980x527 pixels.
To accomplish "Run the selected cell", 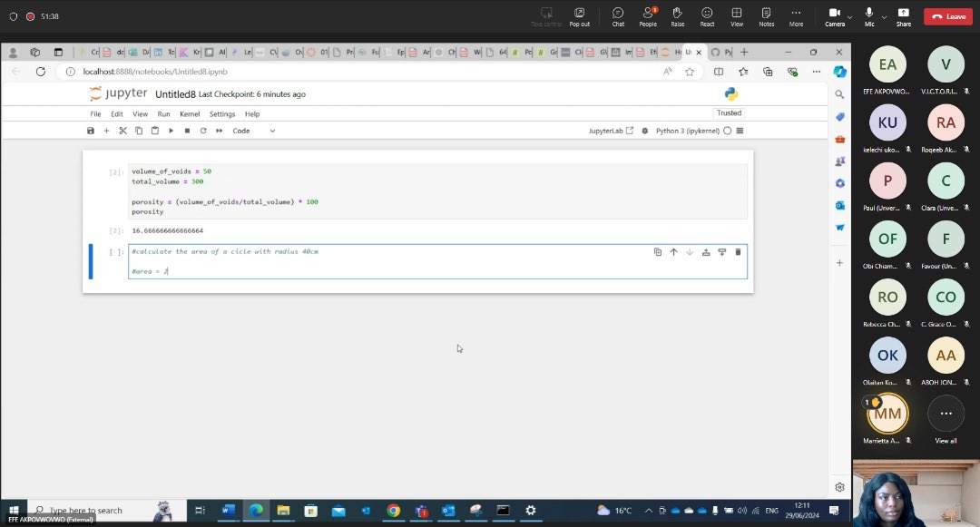I will coord(171,131).
